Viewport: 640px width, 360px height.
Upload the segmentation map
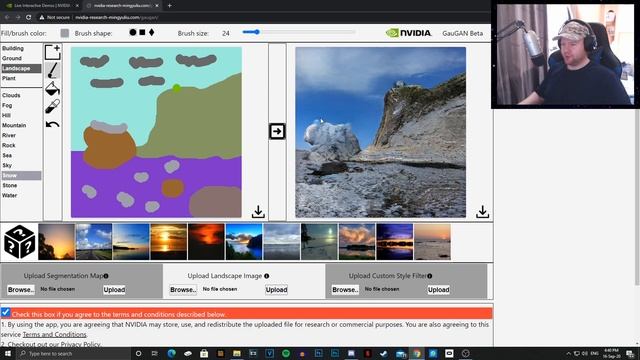tap(114, 289)
